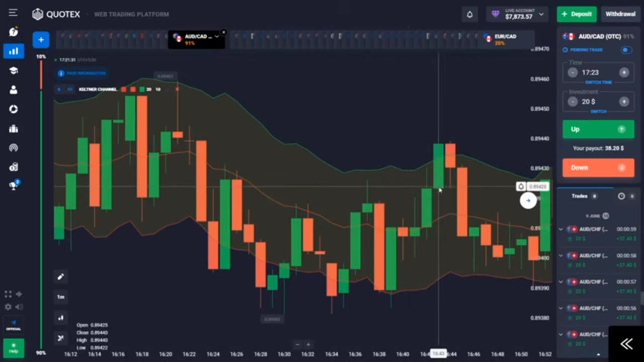The height and width of the screenshot is (362, 644).
Task: Open the tournaments trophy icon
Action: (14, 186)
